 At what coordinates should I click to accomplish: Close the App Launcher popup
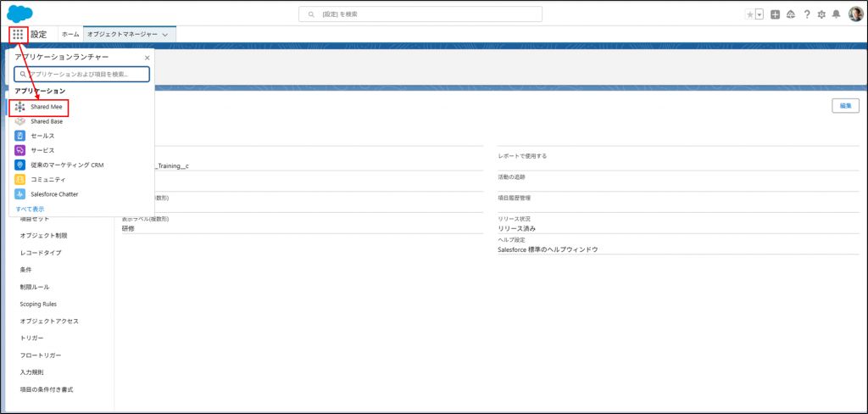pos(147,58)
